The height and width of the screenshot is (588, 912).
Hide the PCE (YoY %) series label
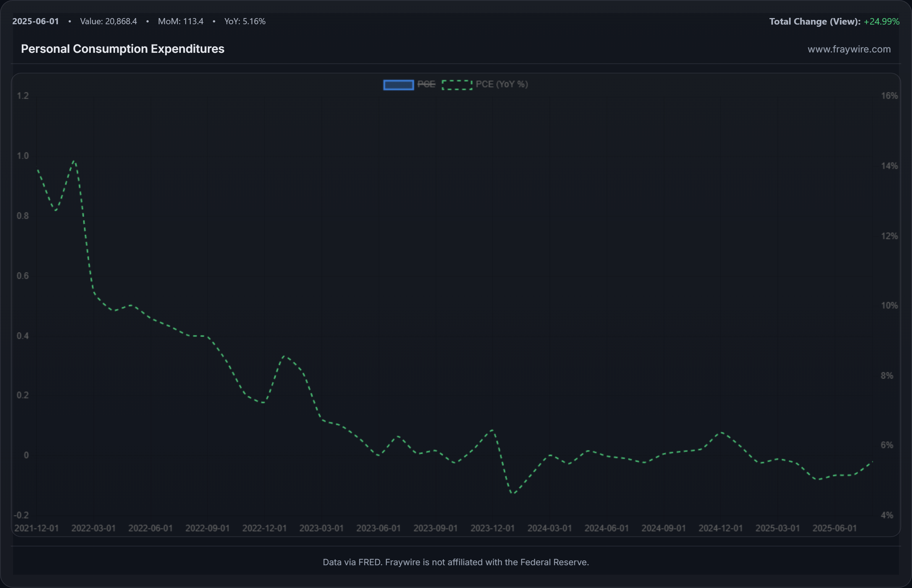click(x=501, y=84)
